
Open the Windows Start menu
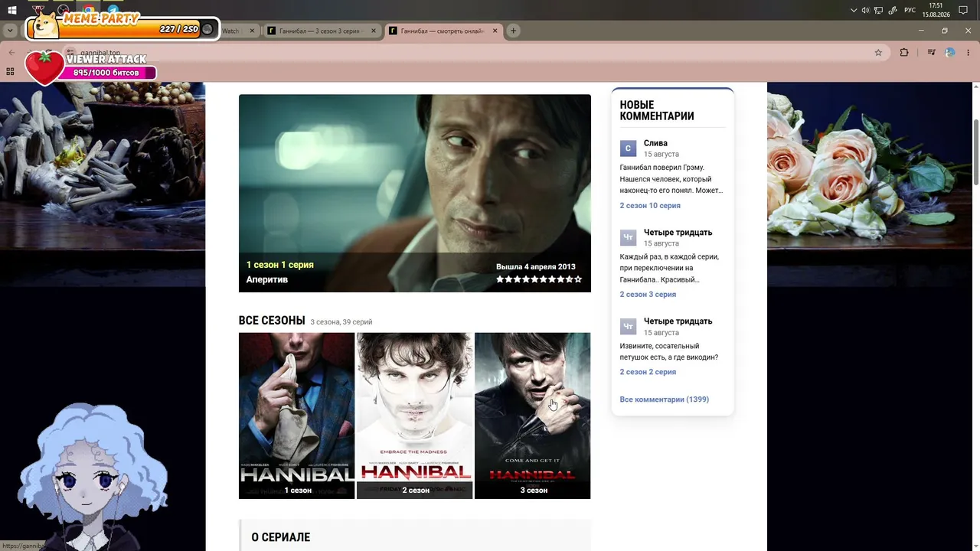point(12,10)
